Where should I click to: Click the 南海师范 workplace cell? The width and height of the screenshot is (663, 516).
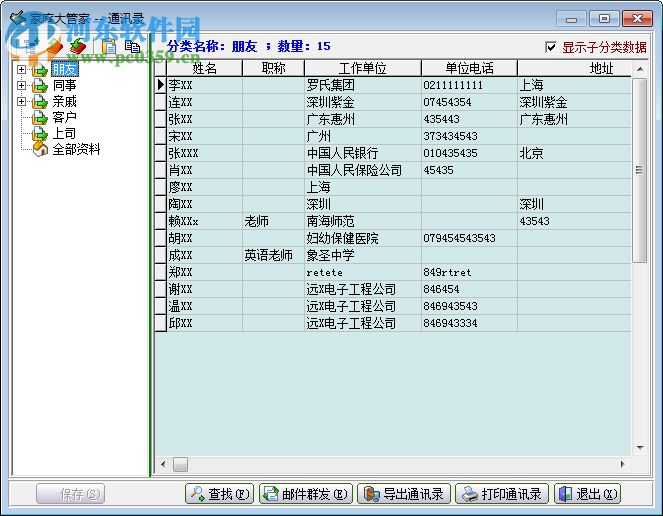point(363,221)
